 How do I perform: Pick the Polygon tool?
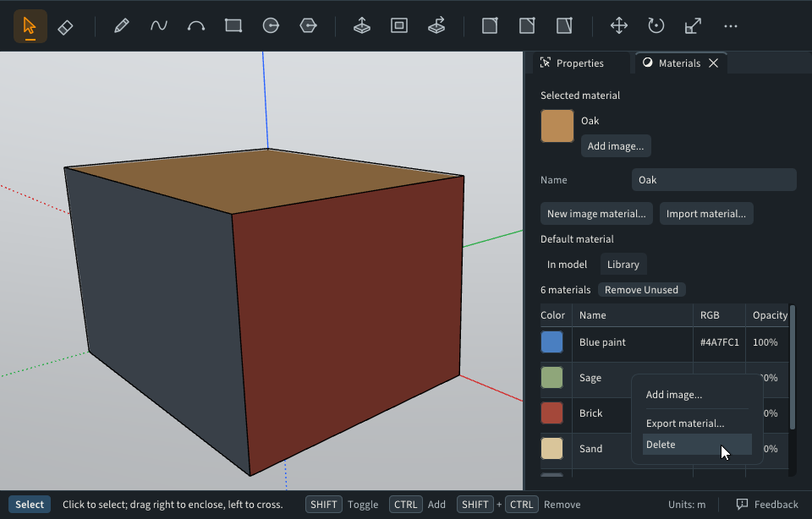pyautogui.click(x=308, y=26)
